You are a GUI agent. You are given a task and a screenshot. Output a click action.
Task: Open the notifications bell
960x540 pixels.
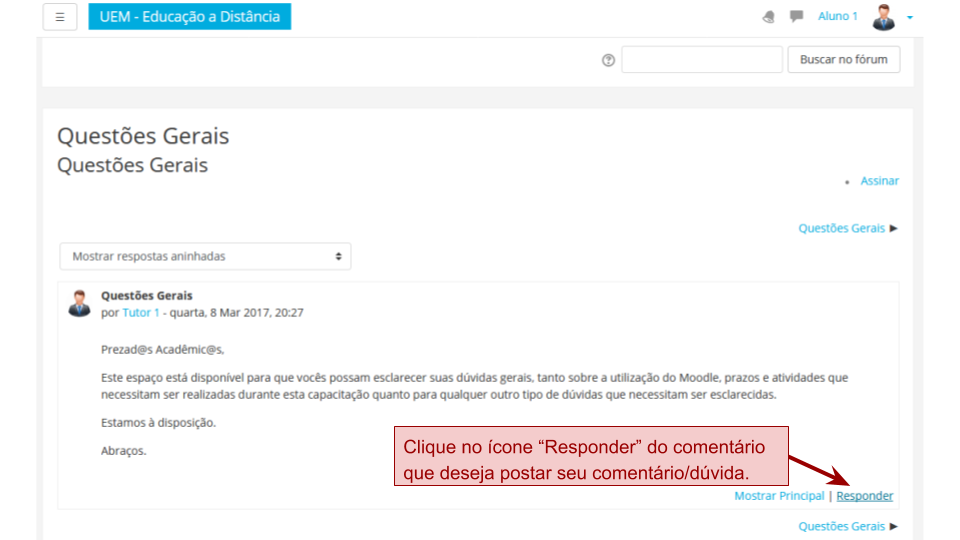coord(768,17)
